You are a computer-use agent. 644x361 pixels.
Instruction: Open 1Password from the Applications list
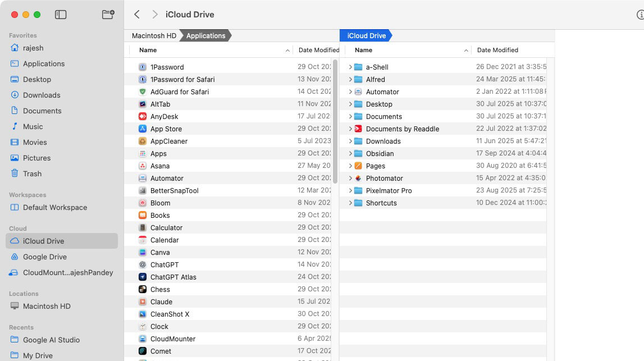[141, 67]
